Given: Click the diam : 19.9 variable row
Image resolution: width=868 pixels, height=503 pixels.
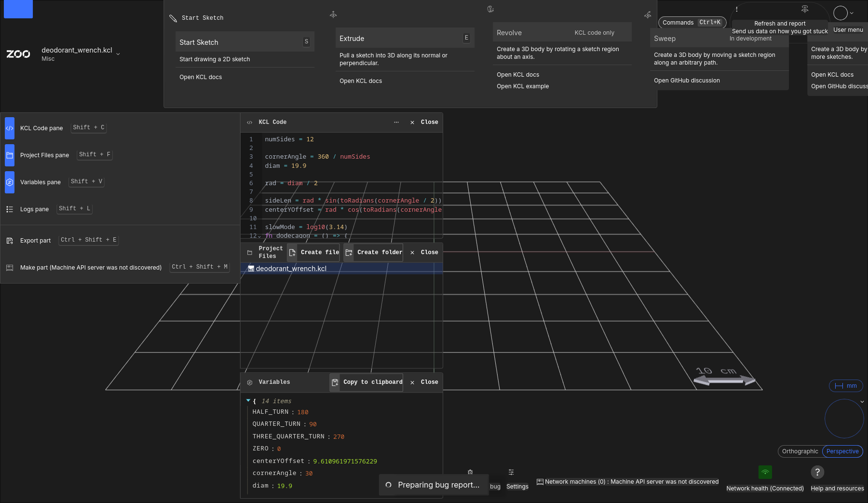Looking at the screenshot, I should pos(272,486).
